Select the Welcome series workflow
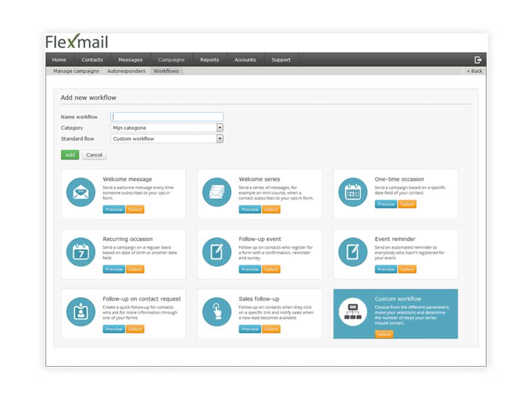532x401 pixels. [x=271, y=210]
